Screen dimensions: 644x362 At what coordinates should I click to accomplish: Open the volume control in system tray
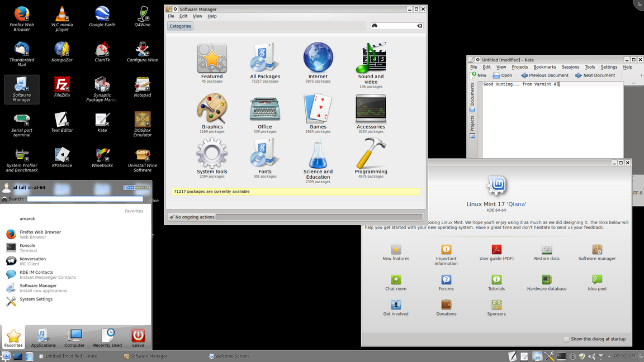pyautogui.click(x=591, y=356)
